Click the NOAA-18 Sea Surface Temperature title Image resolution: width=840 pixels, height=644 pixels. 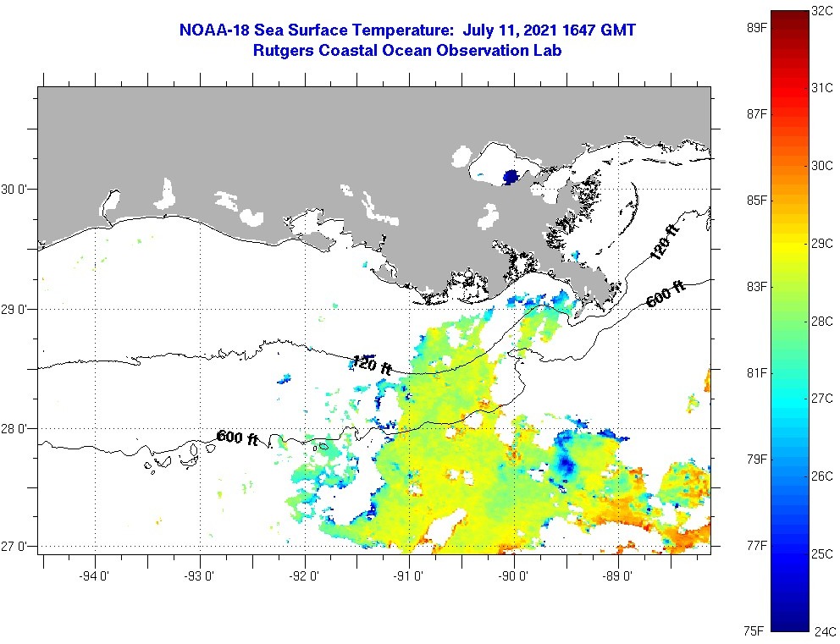(407, 30)
